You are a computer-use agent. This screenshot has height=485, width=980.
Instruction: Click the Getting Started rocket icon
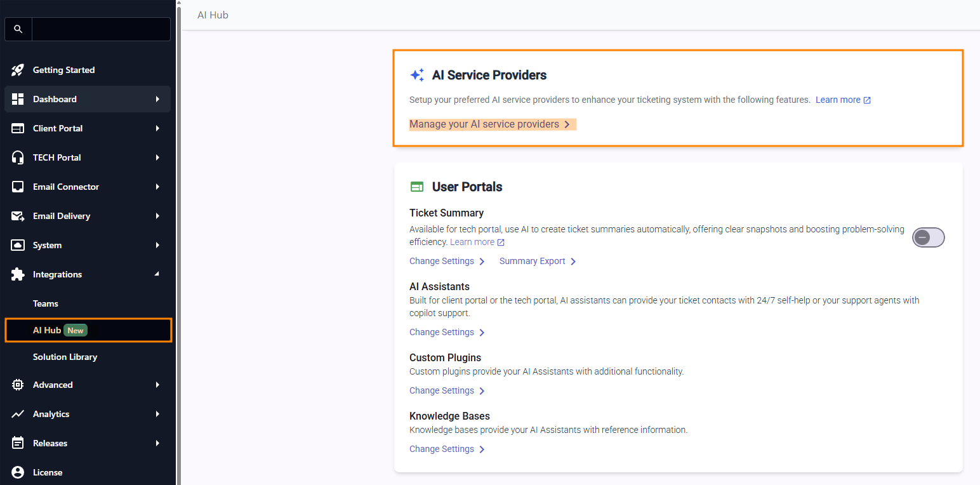pos(18,70)
